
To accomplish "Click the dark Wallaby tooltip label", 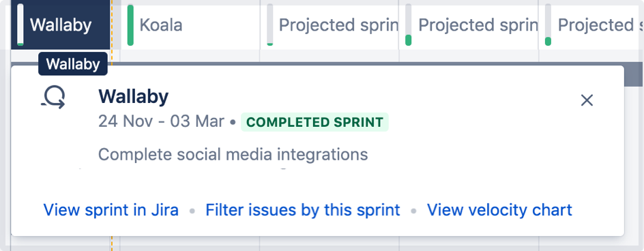I will click(x=73, y=64).
